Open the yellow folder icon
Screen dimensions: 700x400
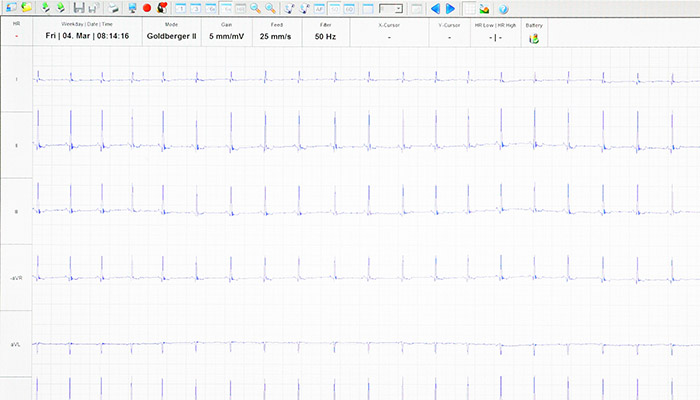point(27,8)
